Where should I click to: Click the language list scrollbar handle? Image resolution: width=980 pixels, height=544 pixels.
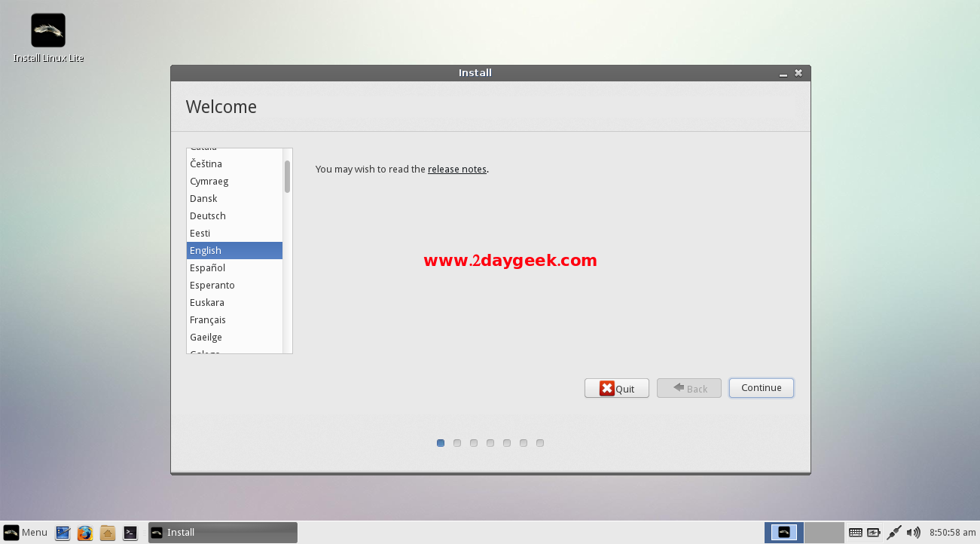[287, 177]
